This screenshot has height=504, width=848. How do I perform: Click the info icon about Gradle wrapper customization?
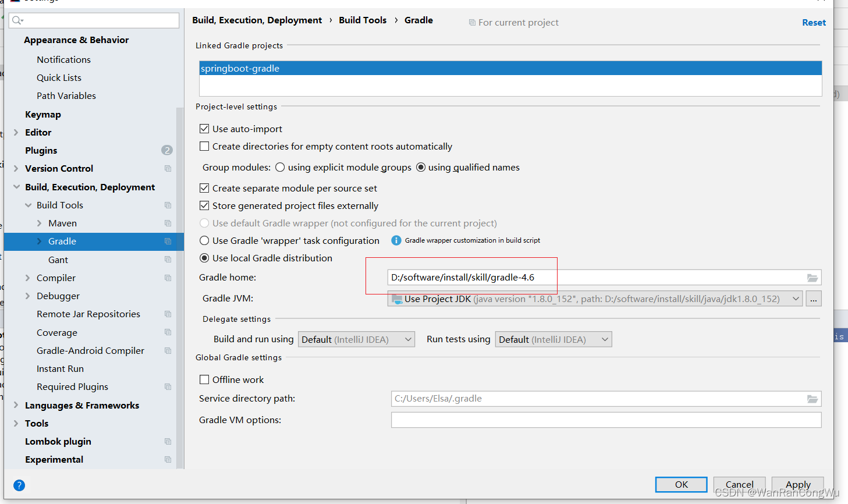click(397, 240)
